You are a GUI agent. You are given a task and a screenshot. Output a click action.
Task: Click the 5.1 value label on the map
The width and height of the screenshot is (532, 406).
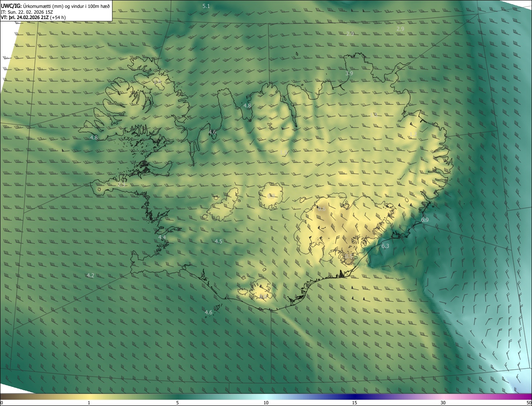point(206,6)
